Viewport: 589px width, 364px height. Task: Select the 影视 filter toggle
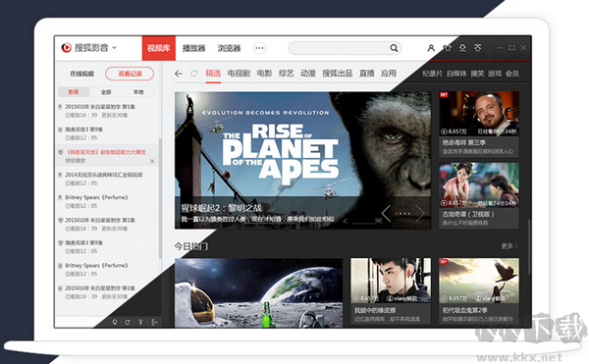74,92
